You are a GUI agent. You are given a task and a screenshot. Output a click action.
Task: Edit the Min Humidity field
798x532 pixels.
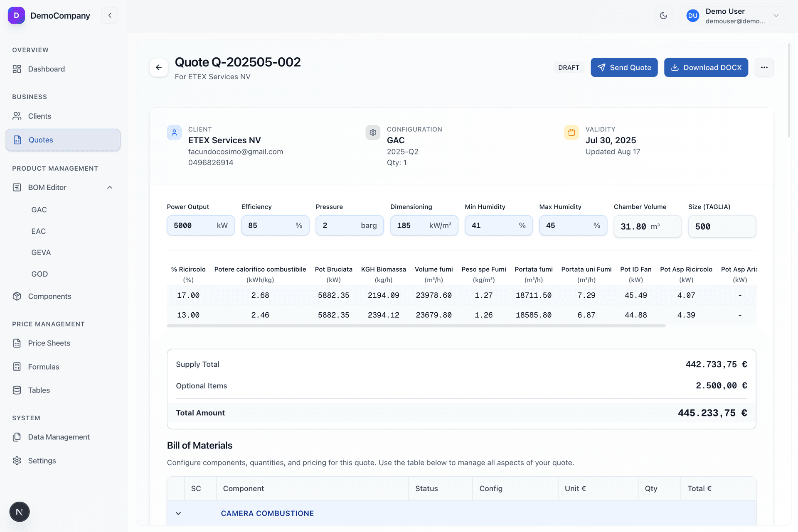(498, 226)
